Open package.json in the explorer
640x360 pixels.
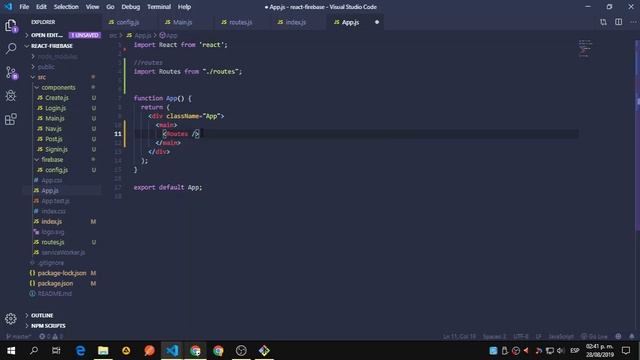pyautogui.click(x=62, y=283)
